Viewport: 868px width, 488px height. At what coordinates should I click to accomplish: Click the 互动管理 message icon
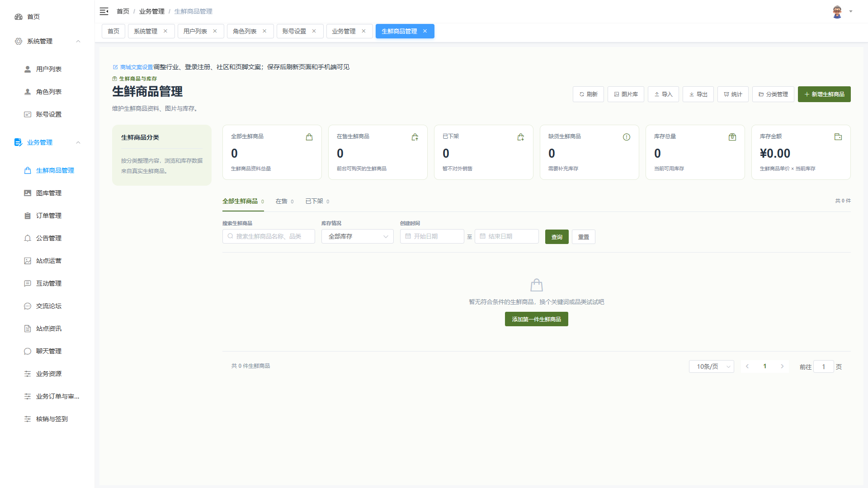pos(28,283)
